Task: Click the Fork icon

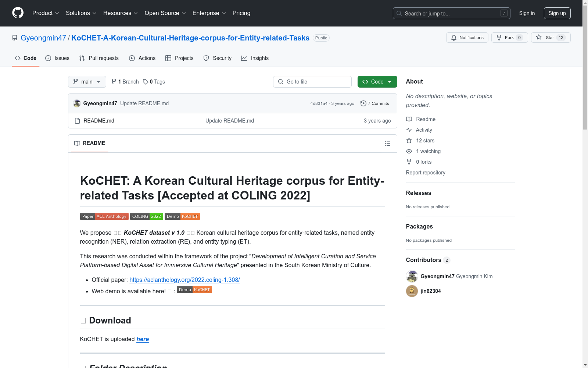Action: (499, 38)
